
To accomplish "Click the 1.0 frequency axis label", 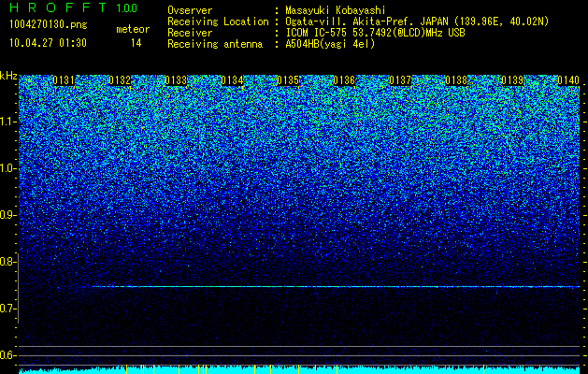I will [8, 169].
